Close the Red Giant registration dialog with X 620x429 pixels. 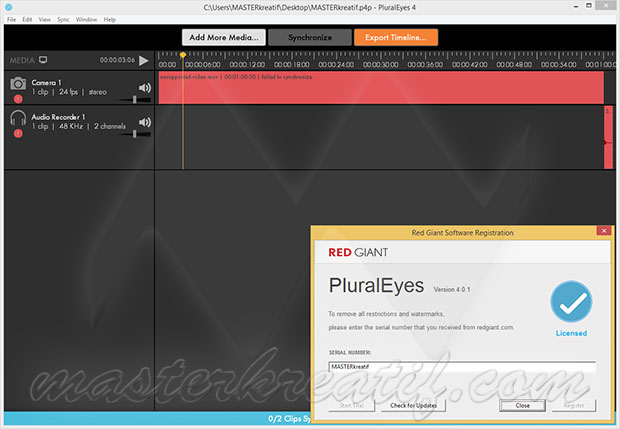click(604, 231)
